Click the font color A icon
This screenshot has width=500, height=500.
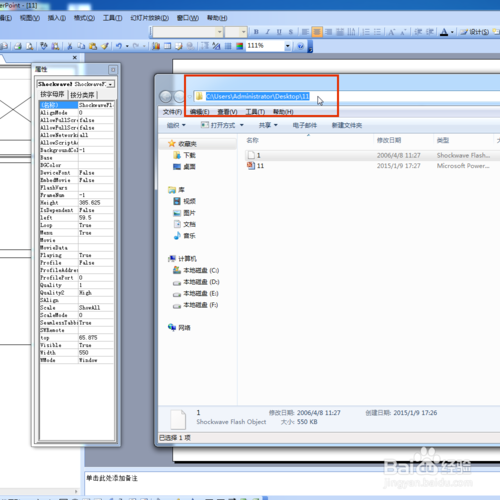[444, 32]
